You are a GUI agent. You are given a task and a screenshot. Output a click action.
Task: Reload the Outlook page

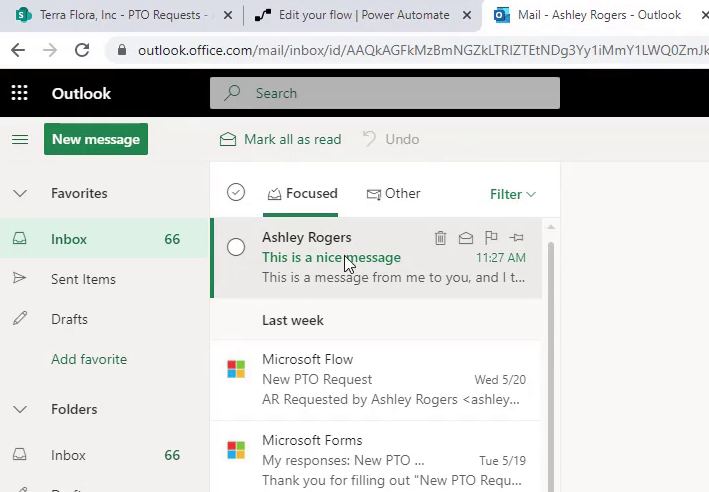(x=82, y=50)
